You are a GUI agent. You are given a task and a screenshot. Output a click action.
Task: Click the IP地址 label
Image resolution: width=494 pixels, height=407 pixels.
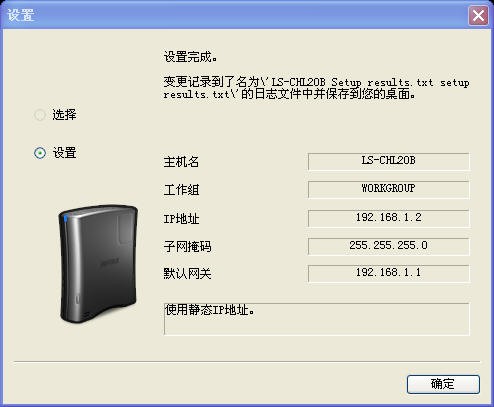(x=181, y=219)
